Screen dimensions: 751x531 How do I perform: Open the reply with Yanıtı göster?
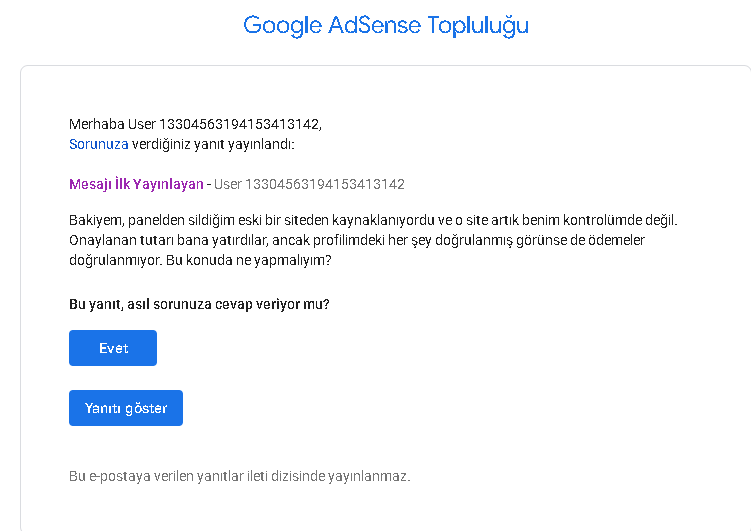pos(125,408)
